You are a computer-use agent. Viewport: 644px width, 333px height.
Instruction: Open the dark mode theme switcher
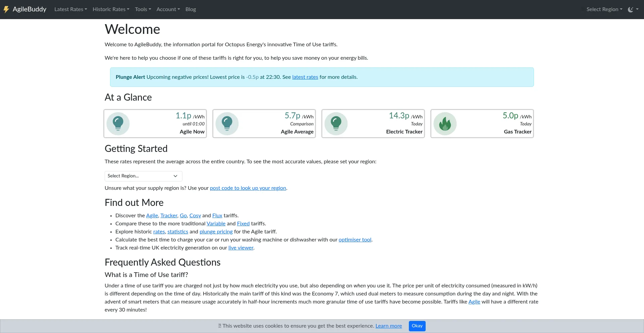tap(633, 9)
